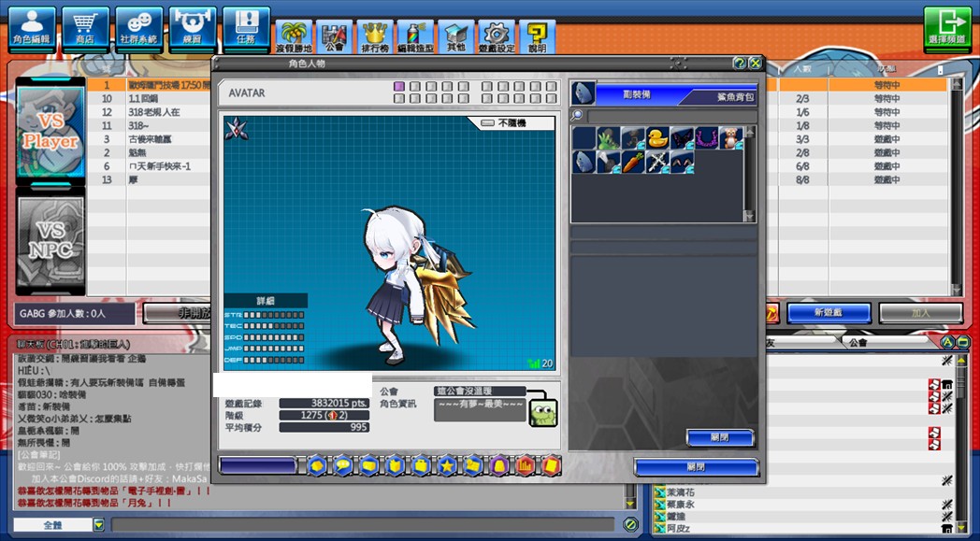Select the purple first avatar slot box
This screenshot has width=980, height=541.
[x=398, y=86]
